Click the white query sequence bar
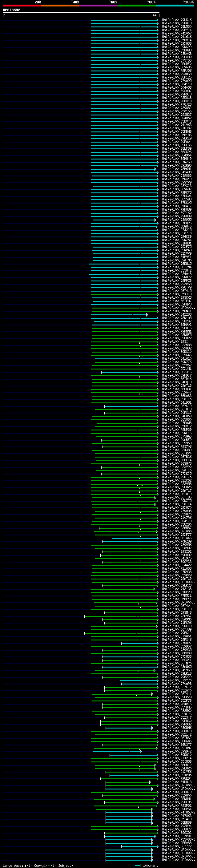 (x=81, y=13)
